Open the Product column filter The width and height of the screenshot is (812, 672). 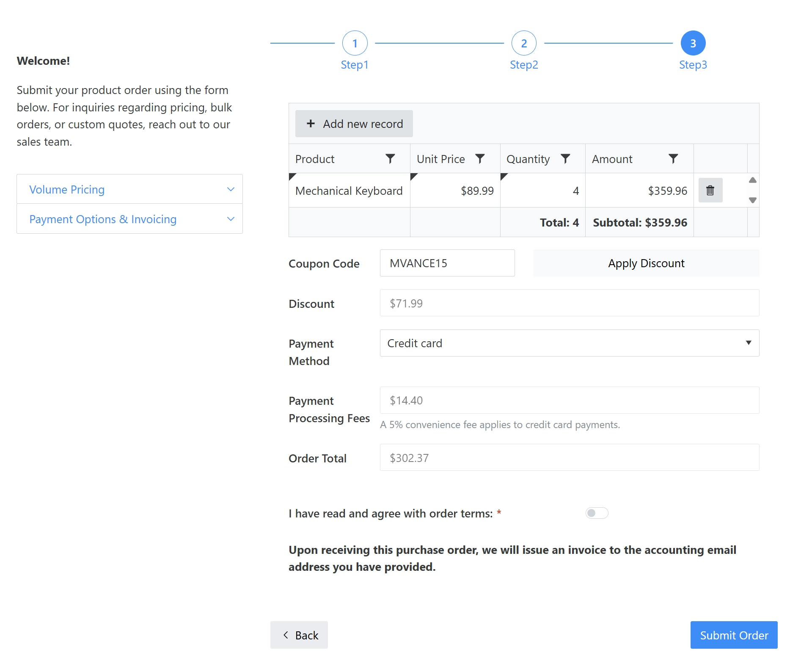(390, 159)
